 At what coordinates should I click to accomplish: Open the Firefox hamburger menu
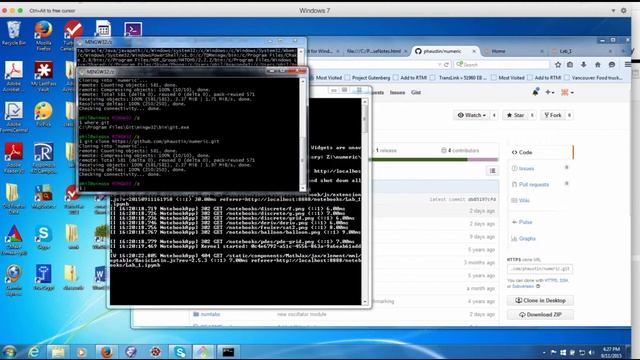pos(628,64)
